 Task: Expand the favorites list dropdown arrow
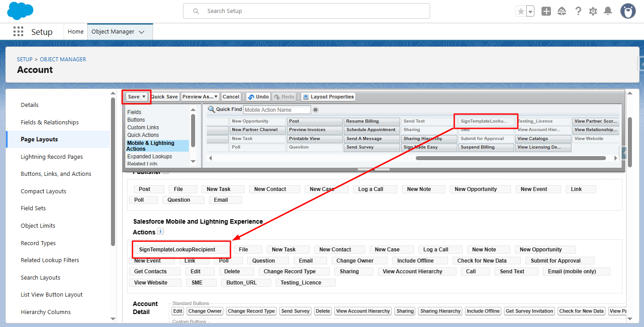click(x=530, y=12)
